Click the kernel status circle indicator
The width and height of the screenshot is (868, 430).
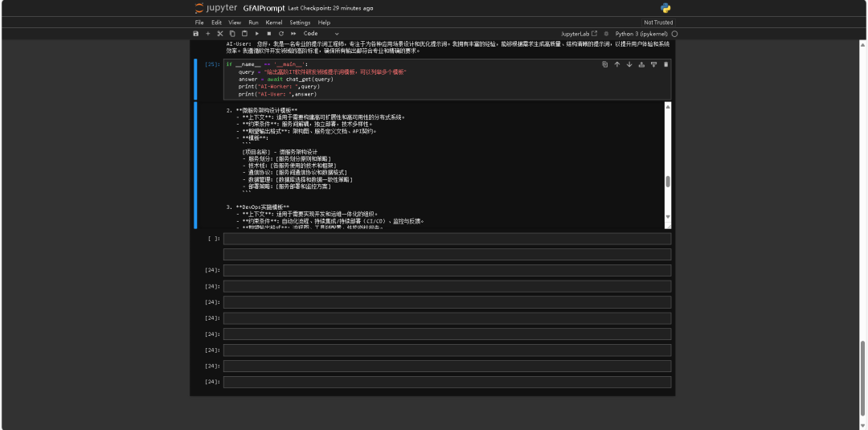[674, 34]
